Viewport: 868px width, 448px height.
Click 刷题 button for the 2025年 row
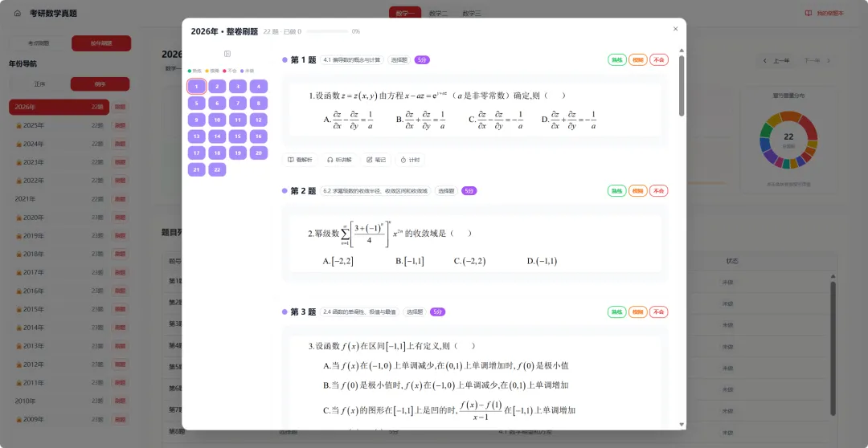pyautogui.click(x=120, y=125)
